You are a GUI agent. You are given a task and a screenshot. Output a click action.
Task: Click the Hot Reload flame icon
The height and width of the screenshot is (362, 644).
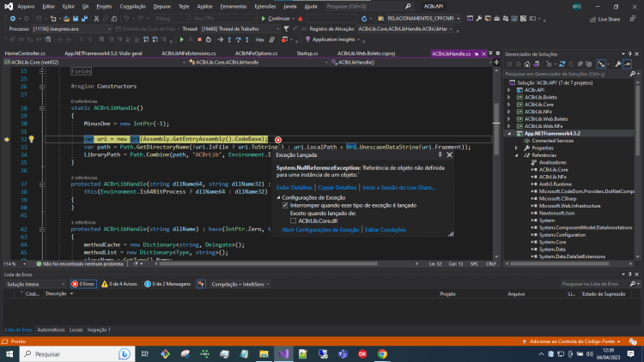[x=301, y=19]
